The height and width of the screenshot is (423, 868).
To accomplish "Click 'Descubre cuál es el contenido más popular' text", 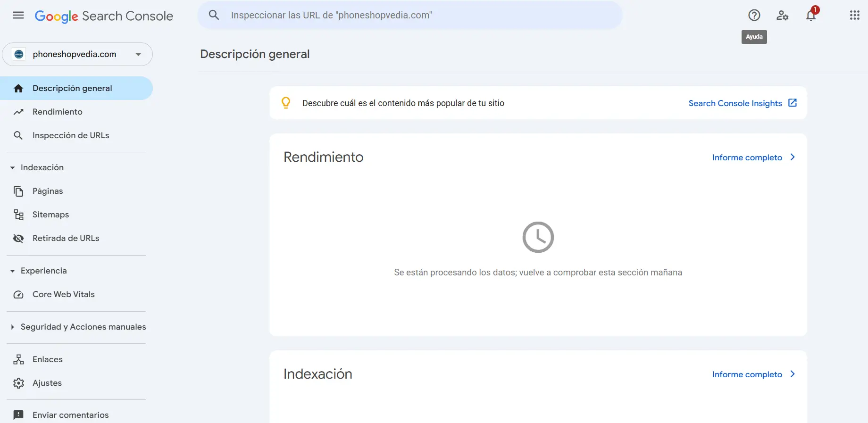I will (403, 103).
